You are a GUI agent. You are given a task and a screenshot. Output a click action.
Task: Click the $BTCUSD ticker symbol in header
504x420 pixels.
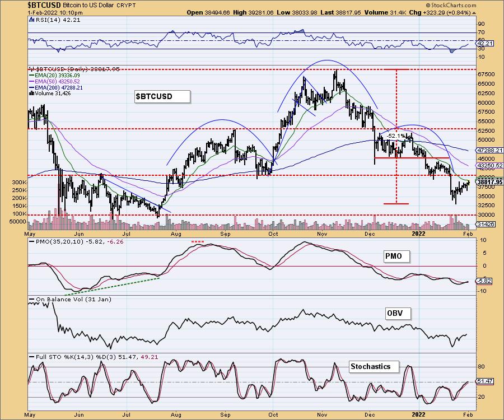44,5
